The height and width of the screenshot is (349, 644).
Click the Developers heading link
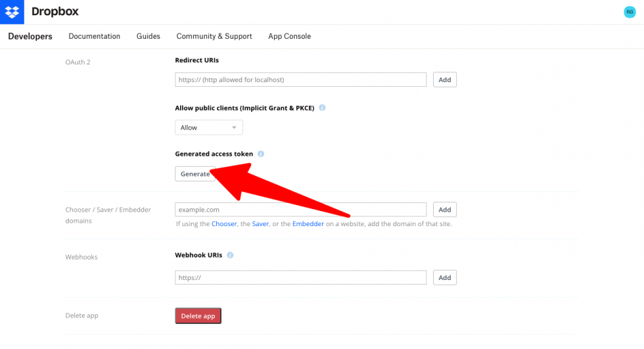pos(30,36)
